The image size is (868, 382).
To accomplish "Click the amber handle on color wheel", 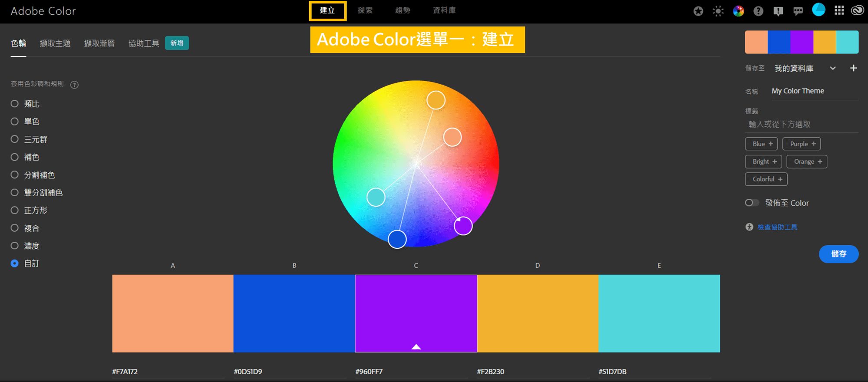I will [x=436, y=100].
